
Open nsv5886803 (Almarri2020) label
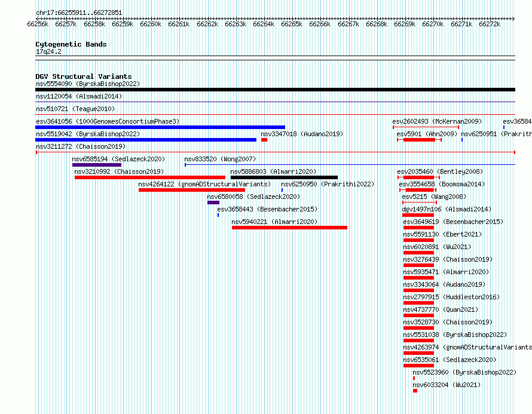273,171
